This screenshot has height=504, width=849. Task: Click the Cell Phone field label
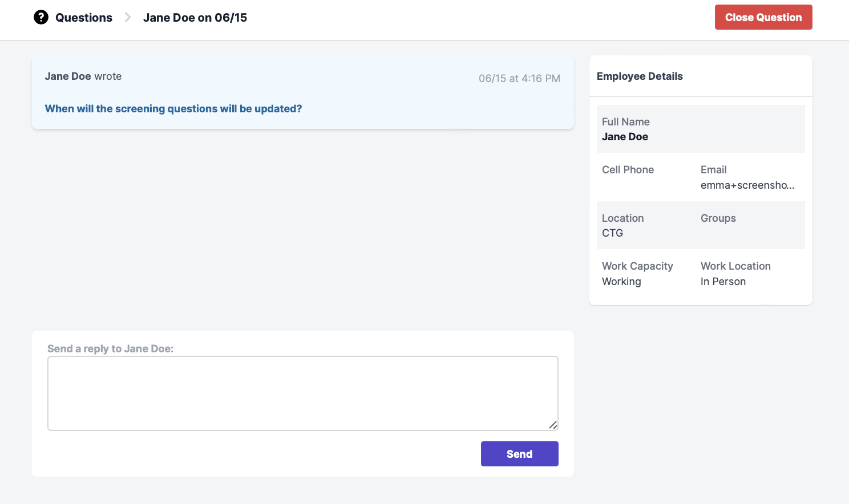coord(628,170)
